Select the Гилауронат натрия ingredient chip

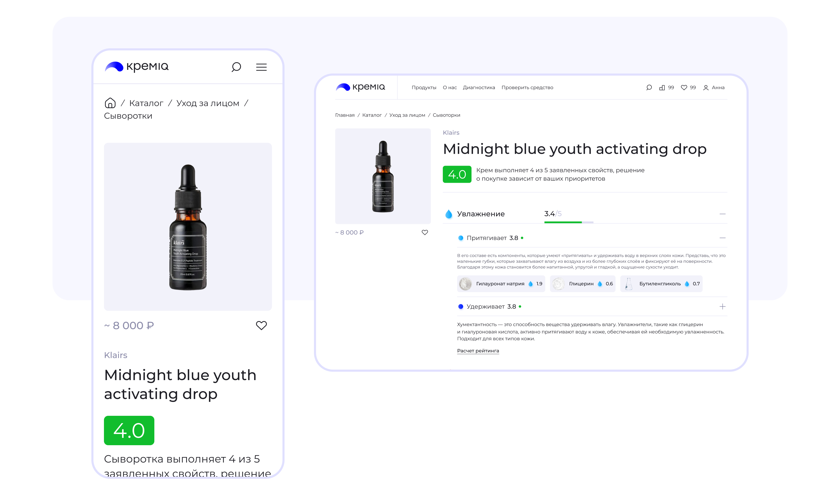coord(501,283)
